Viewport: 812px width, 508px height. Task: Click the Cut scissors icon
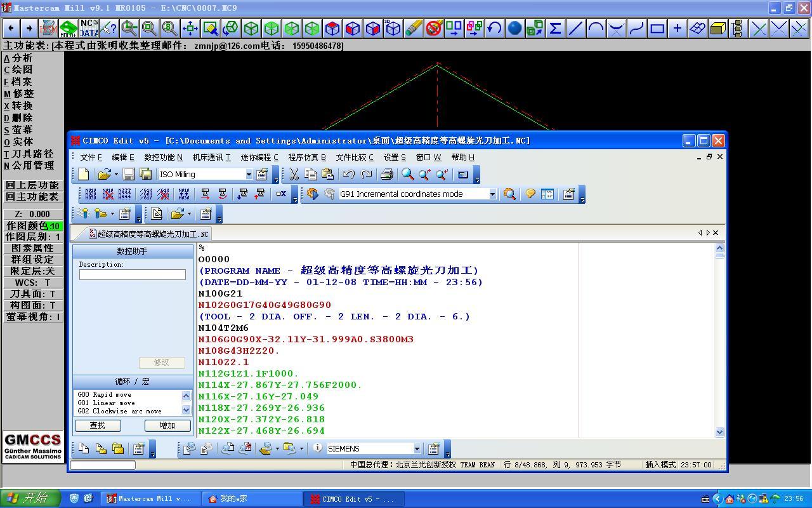pyautogui.click(x=294, y=175)
